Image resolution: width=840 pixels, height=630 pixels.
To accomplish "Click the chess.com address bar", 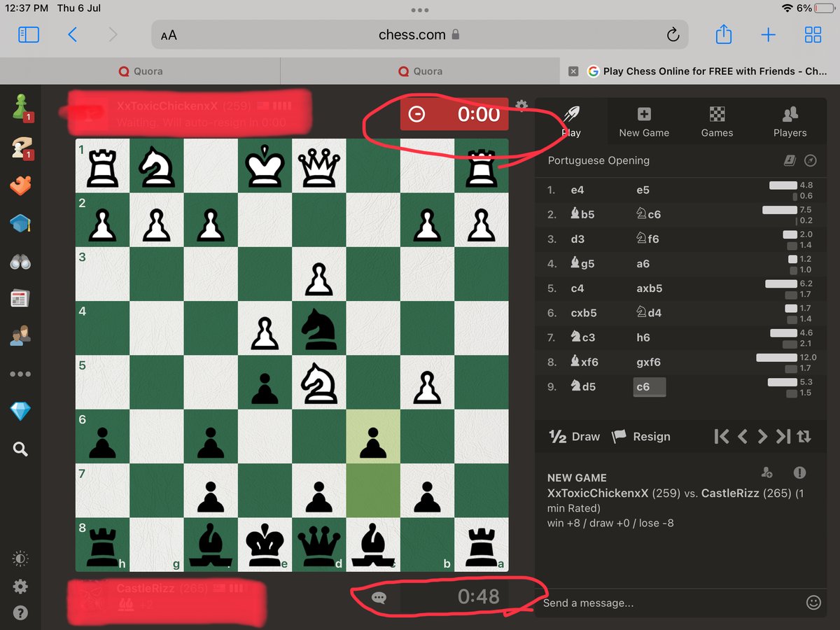I will coord(419,34).
